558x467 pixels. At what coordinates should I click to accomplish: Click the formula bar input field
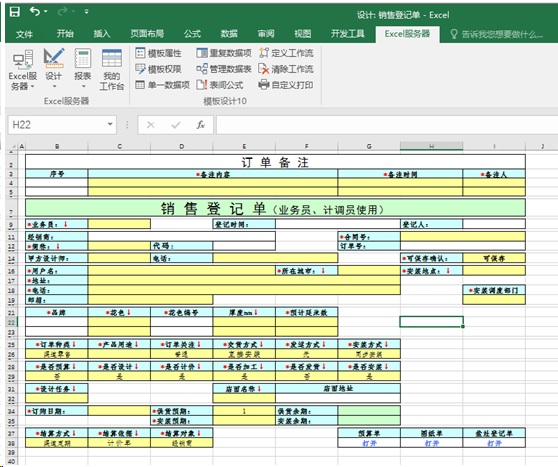387,125
